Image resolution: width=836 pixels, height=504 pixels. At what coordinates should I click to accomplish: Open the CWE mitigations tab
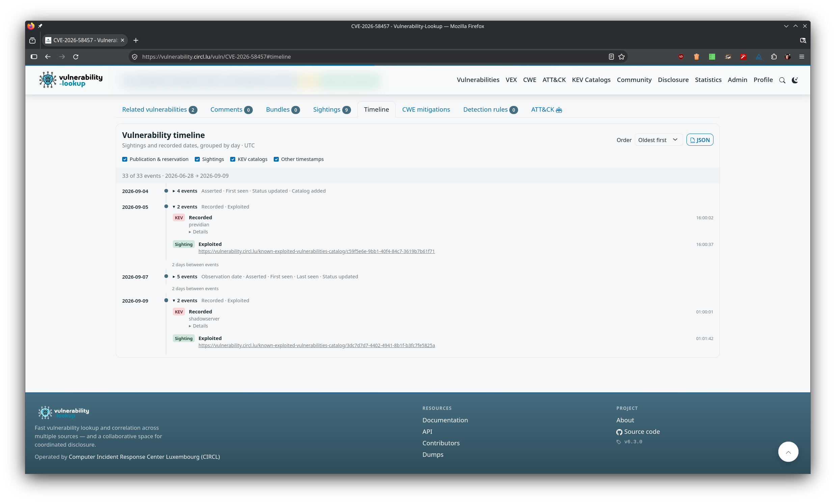click(x=426, y=110)
